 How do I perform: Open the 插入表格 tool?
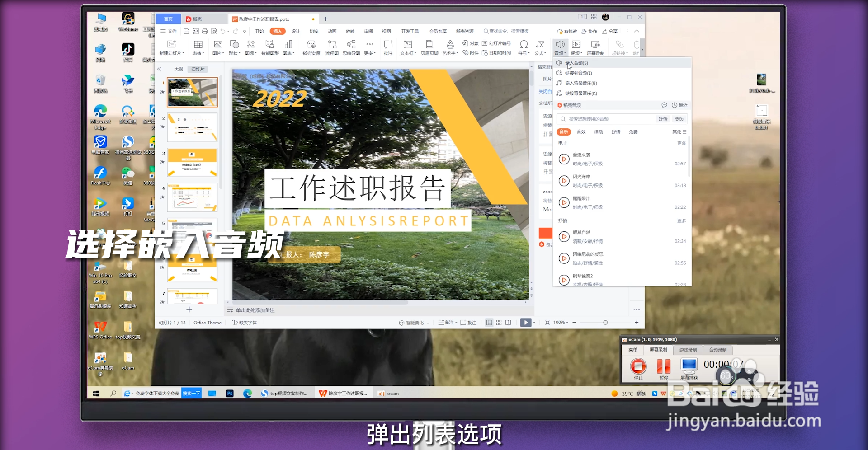pos(198,47)
